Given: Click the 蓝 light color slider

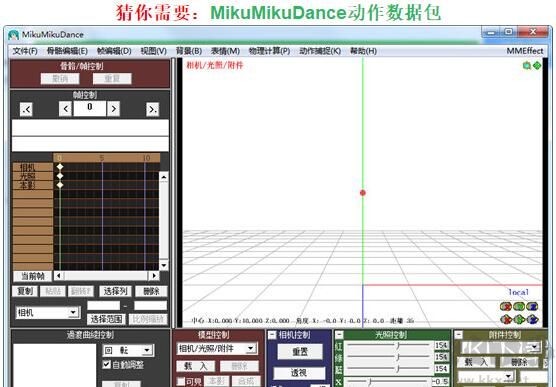Looking at the screenshot, I should pyautogui.click(x=389, y=369).
